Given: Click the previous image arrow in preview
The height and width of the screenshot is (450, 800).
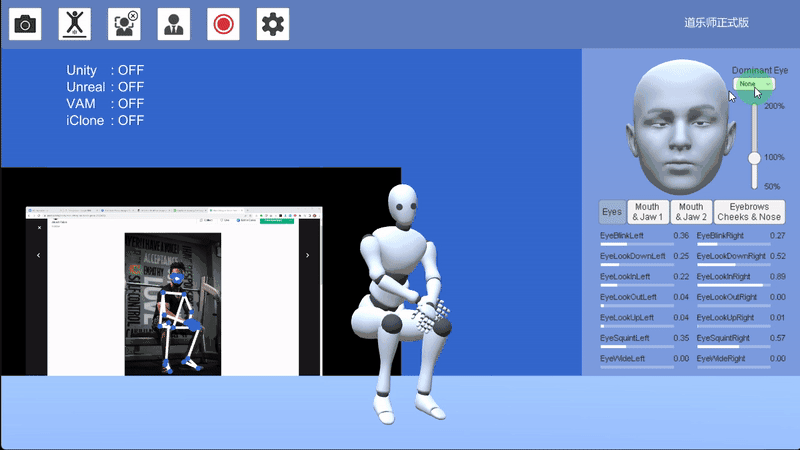Looking at the screenshot, I should (x=39, y=255).
